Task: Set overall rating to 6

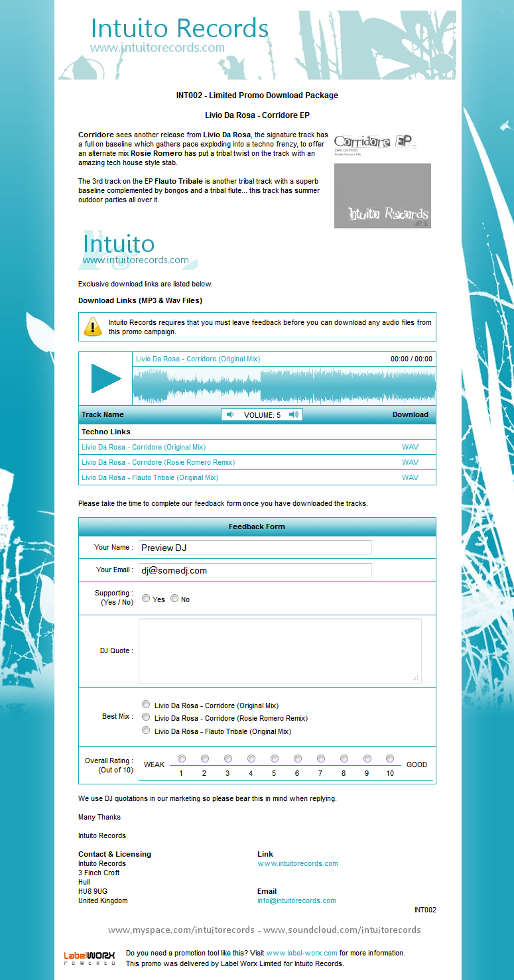Action: (x=298, y=759)
